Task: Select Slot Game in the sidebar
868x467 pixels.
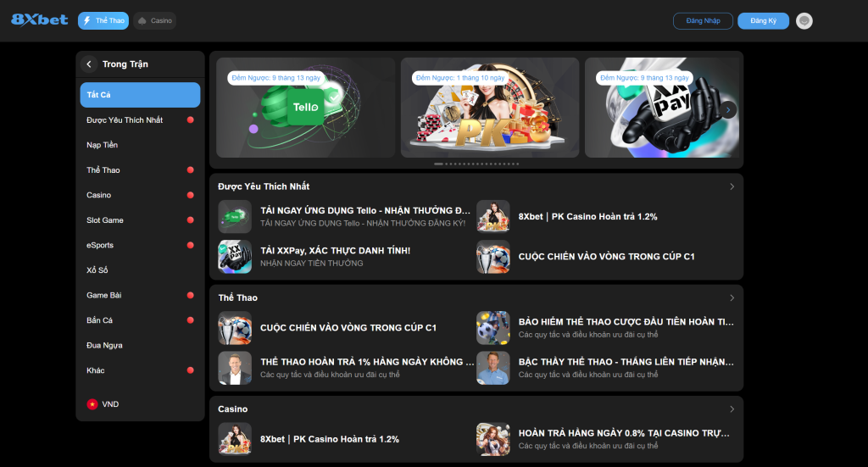Action: 140,220
